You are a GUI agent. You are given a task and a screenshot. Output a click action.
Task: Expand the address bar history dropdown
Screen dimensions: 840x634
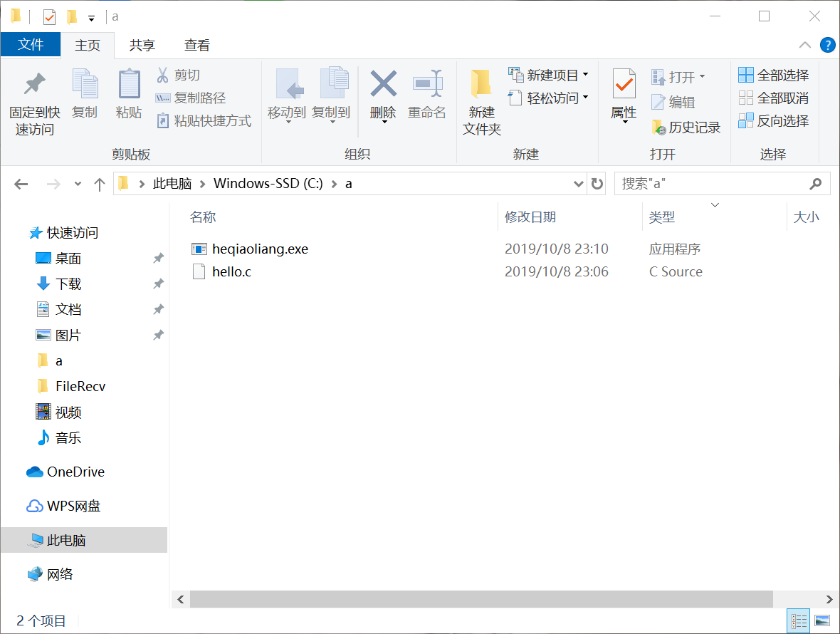pos(579,184)
